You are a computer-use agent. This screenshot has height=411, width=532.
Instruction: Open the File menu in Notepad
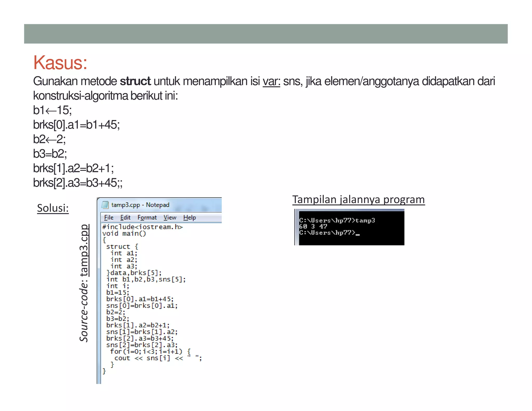109,217
